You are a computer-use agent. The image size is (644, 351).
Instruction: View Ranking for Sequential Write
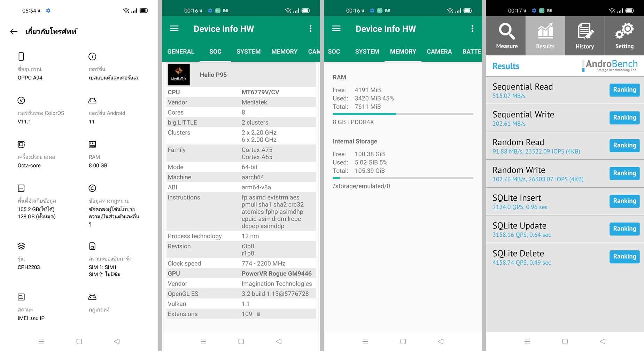click(x=624, y=118)
